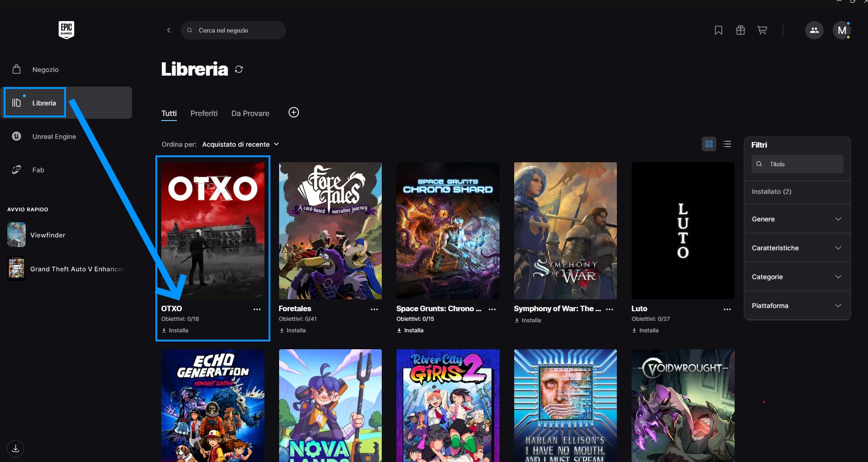This screenshot has width=868, height=462.
Task: Click the Fab icon in sidebar
Action: (16, 170)
